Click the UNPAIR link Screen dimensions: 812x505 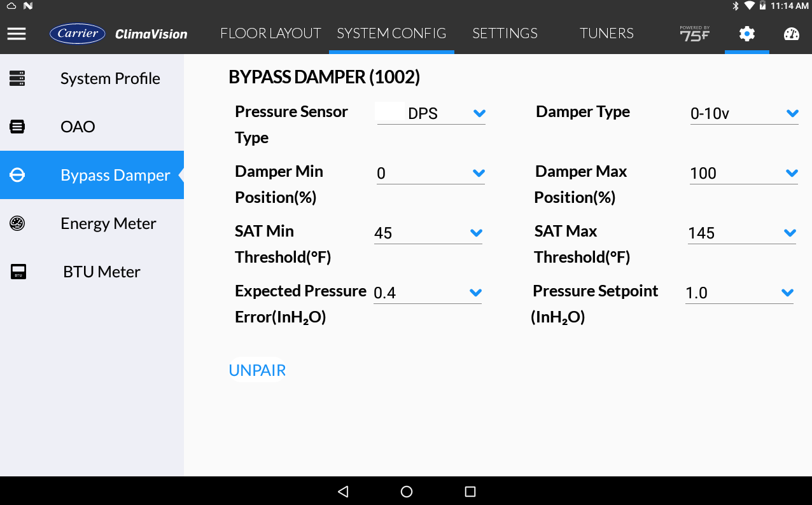coord(257,370)
